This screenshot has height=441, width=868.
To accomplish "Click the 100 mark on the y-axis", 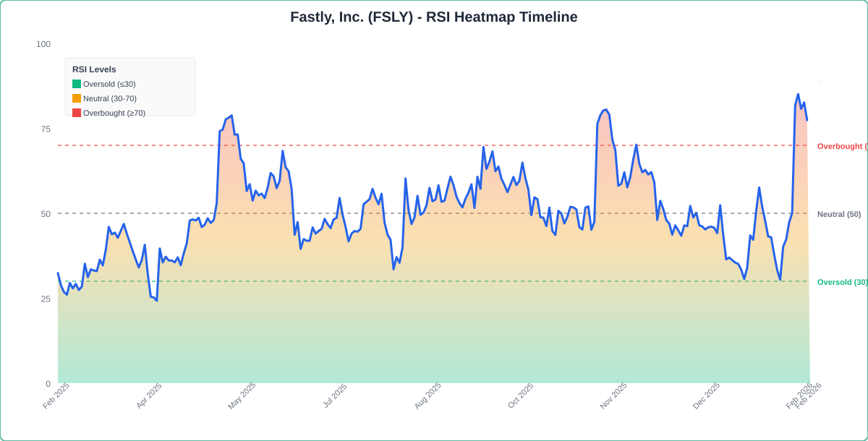I will (45, 44).
